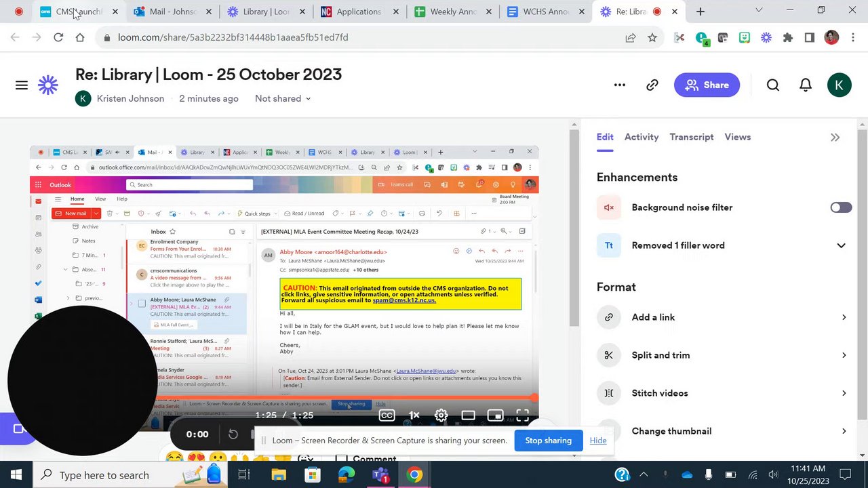Expand the Add a link option

(x=724, y=317)
